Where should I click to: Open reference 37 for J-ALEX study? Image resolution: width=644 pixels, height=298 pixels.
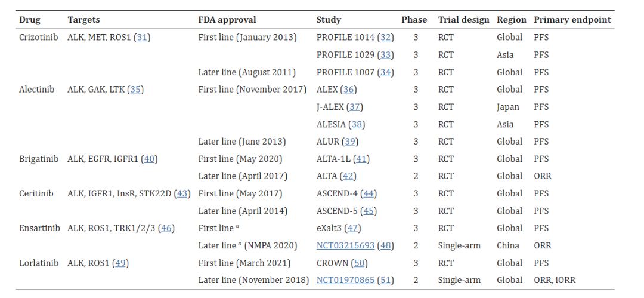(x=355, y=107)
